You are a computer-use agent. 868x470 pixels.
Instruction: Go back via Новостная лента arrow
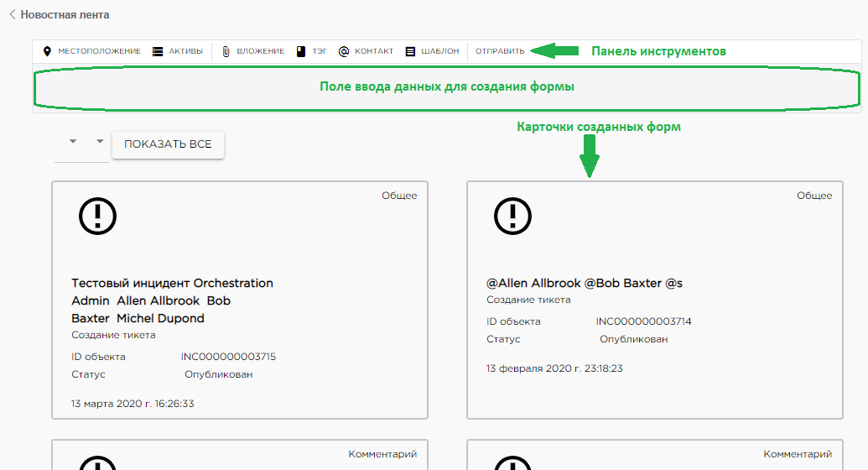tap(13, 14)
